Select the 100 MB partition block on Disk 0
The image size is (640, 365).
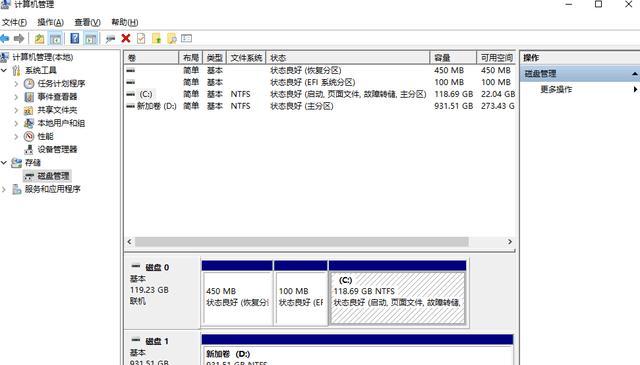(301, 293)
